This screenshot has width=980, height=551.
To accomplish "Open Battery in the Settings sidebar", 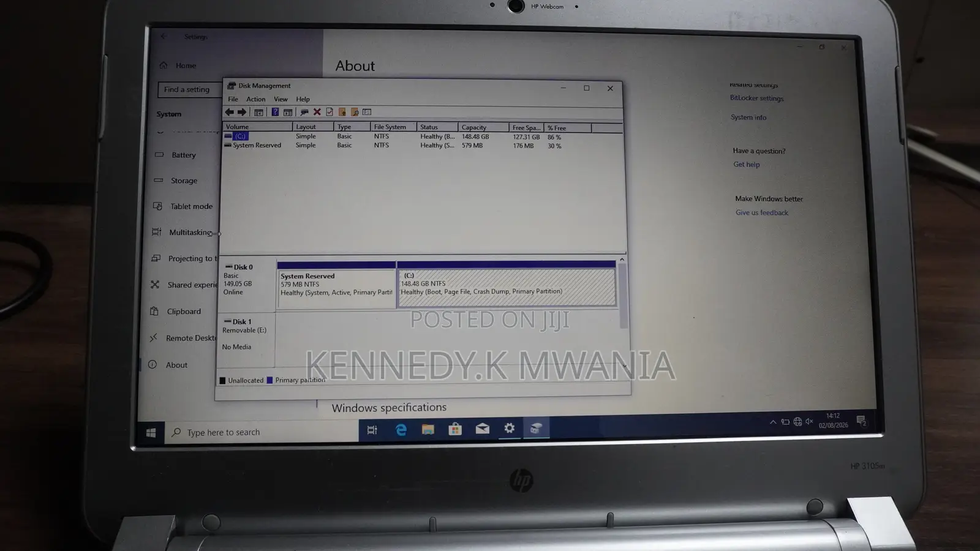I will pos(176,155).
